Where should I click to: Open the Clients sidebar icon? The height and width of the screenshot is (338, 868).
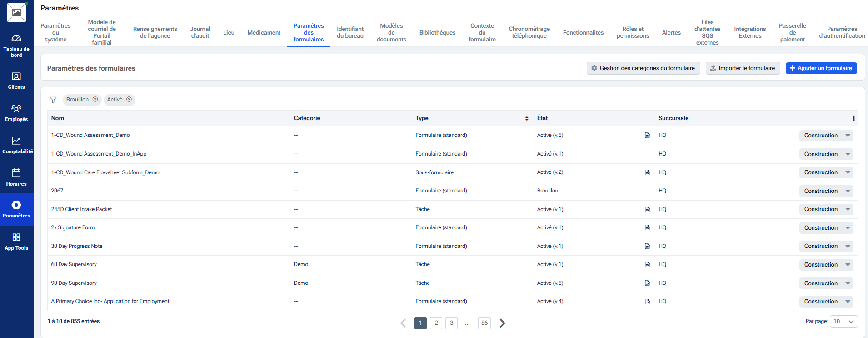click(x=16, y=76)
